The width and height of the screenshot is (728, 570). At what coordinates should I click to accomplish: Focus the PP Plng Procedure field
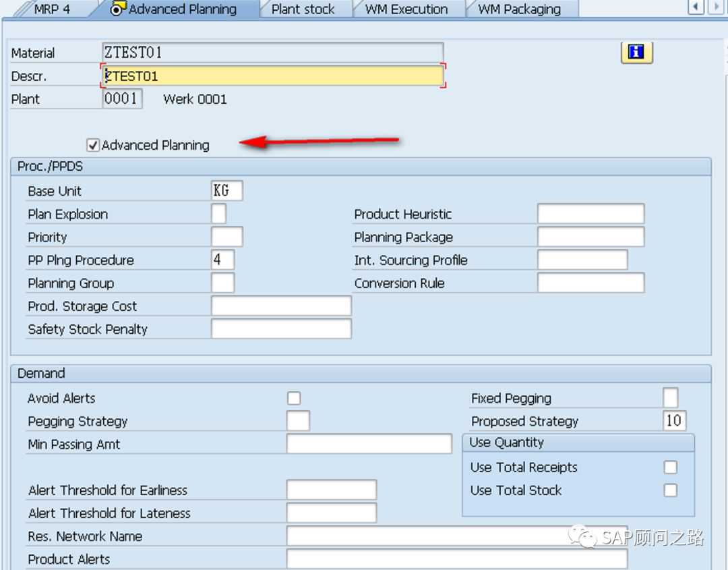222,260
